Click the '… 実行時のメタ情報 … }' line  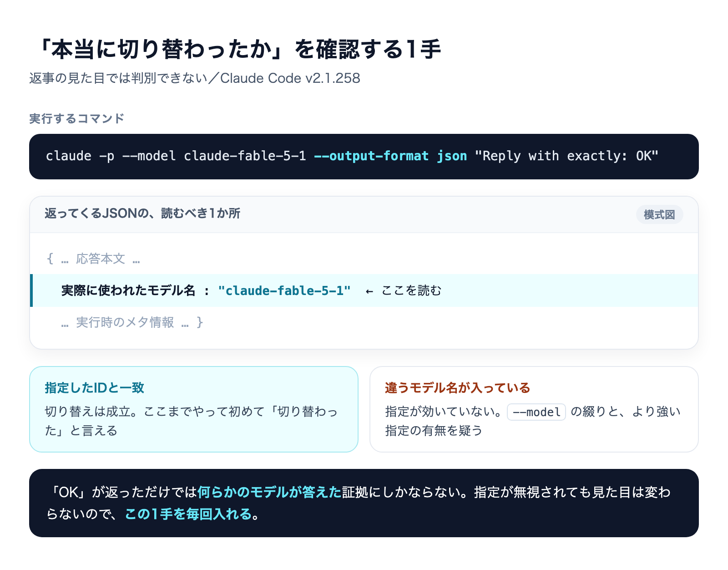132,322
